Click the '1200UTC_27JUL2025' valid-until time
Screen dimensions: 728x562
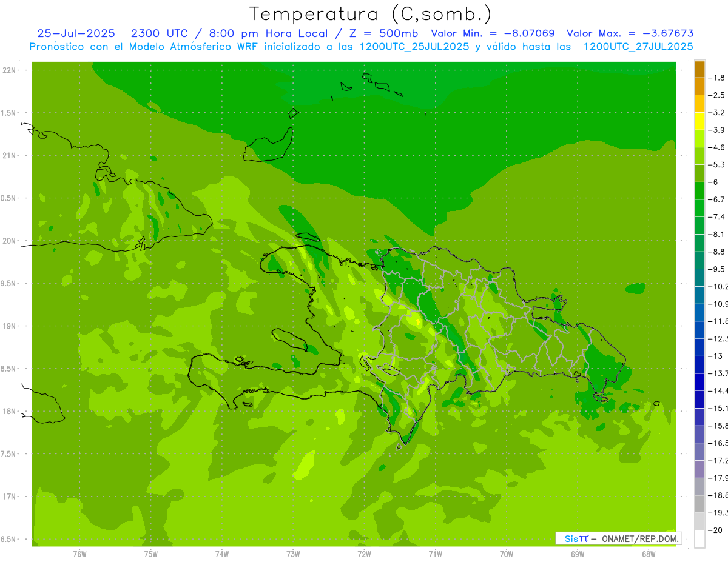coord(638,47)
